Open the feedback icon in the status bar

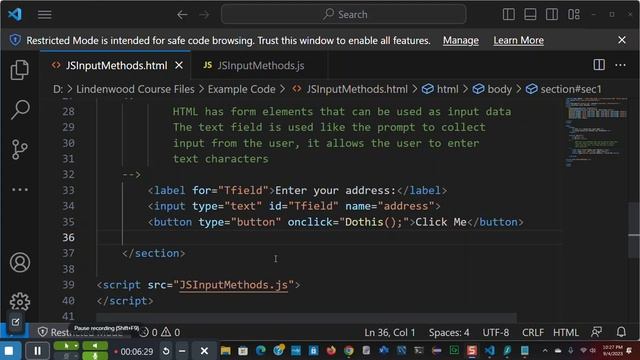(597, 332)
